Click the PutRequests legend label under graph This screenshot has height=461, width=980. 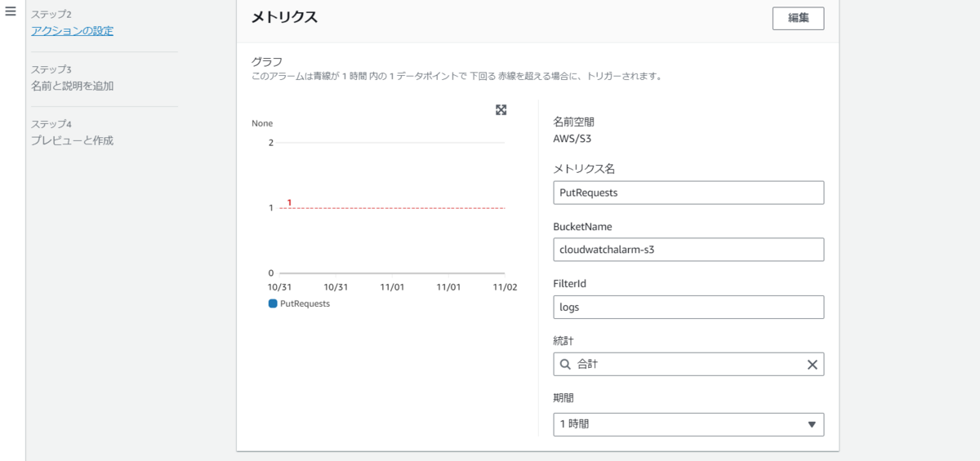[x=305, y=303]
